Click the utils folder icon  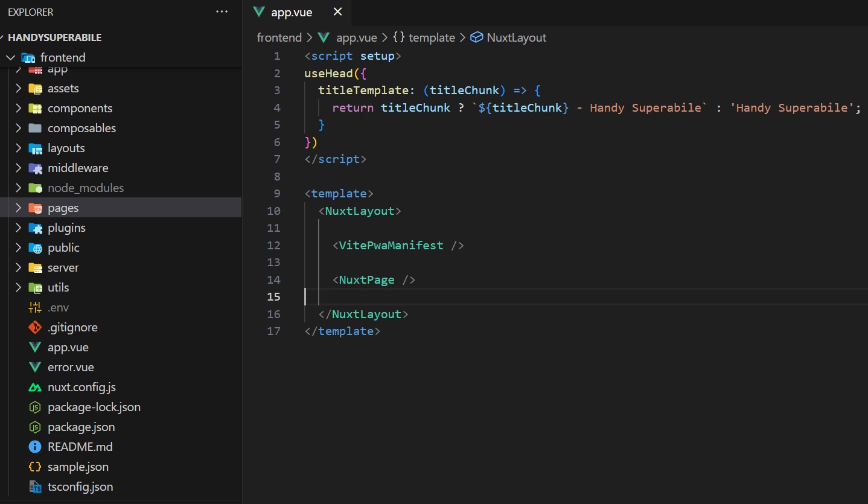click(x=35, y=288)
